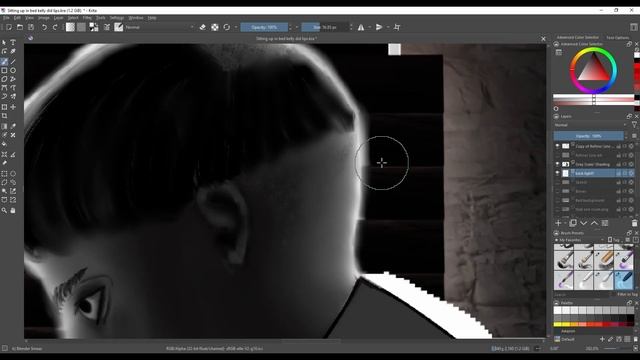Adjust the brush Opacity slider in toolbar
Viewport: 640px width, 360px height.
point(264,27)
